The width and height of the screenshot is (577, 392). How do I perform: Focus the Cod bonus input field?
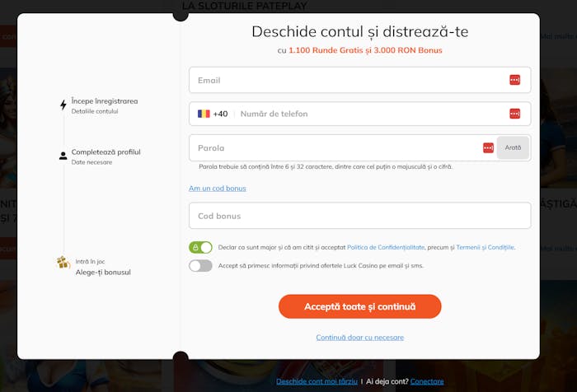359,216
